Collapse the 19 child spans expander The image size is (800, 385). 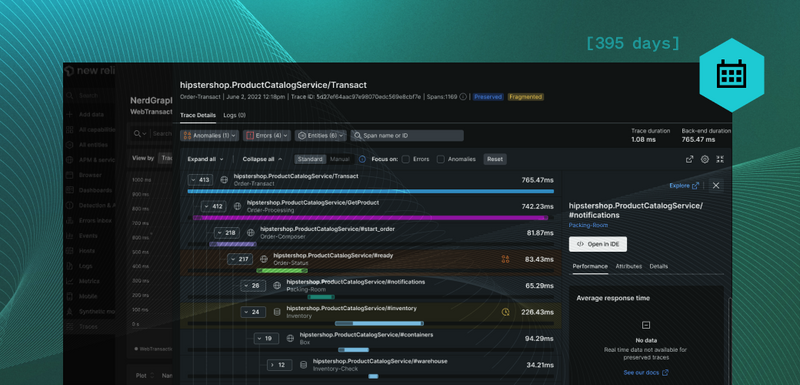point(266,338)
